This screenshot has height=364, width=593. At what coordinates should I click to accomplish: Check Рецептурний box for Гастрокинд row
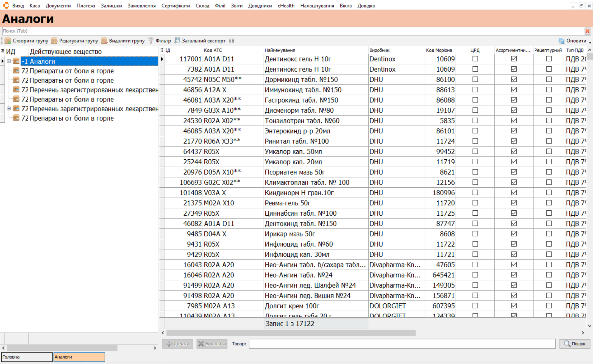click(x=549, y=100)
